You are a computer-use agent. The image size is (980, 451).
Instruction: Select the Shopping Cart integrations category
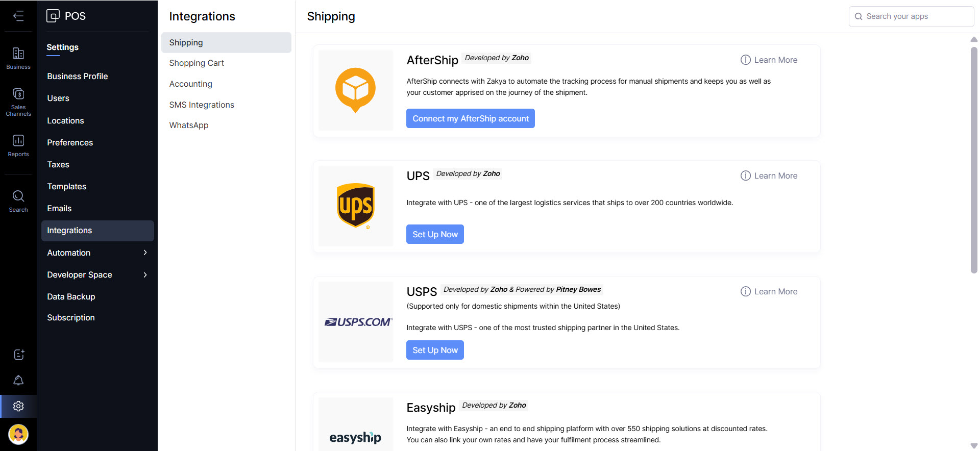click(x=197, y=63)
